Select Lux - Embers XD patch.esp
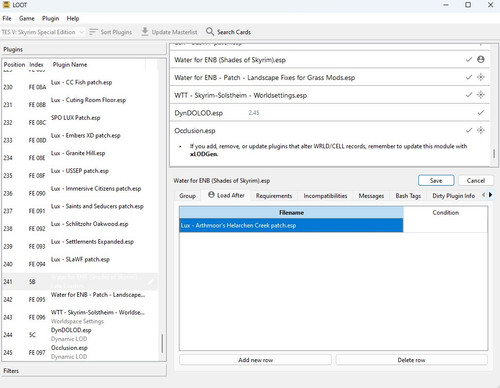The image size is (500, 388). click(80, 140)
